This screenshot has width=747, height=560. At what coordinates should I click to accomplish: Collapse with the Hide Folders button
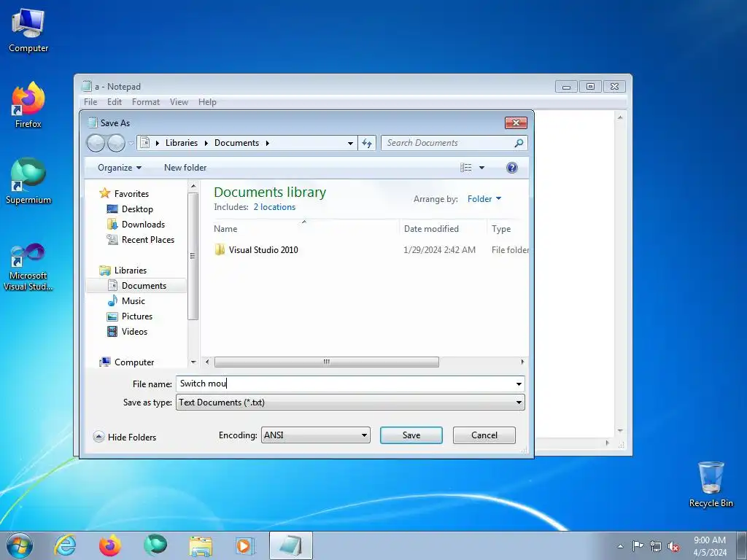click(125, 437)
